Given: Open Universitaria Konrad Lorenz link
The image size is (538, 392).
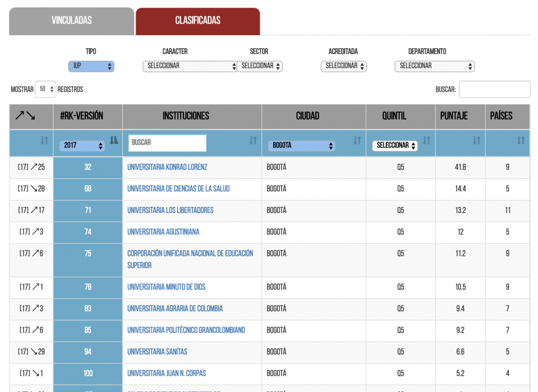Looking at the screenshot, I should [x=168, y=167].
